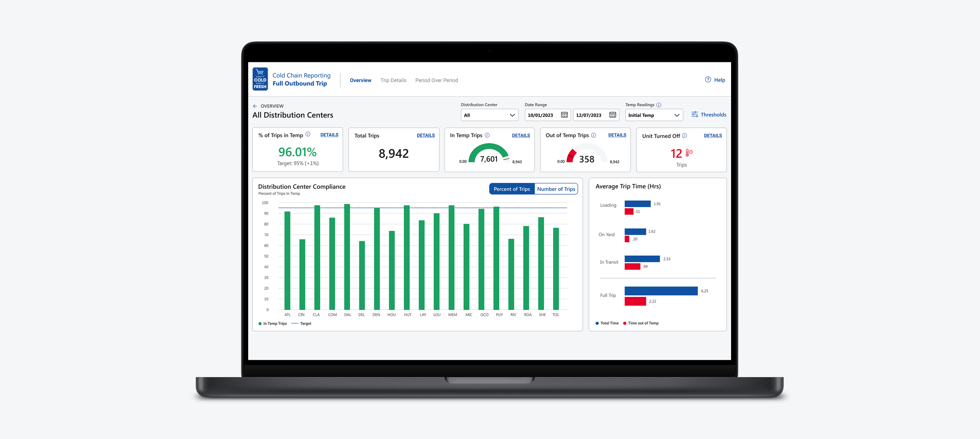Switch to Trip Details tab

[393, 80]
